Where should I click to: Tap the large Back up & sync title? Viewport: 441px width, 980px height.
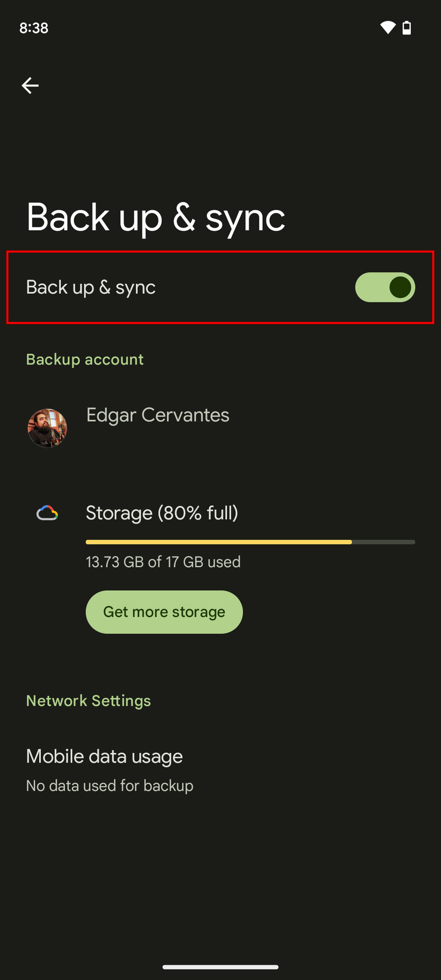(156, 217)
